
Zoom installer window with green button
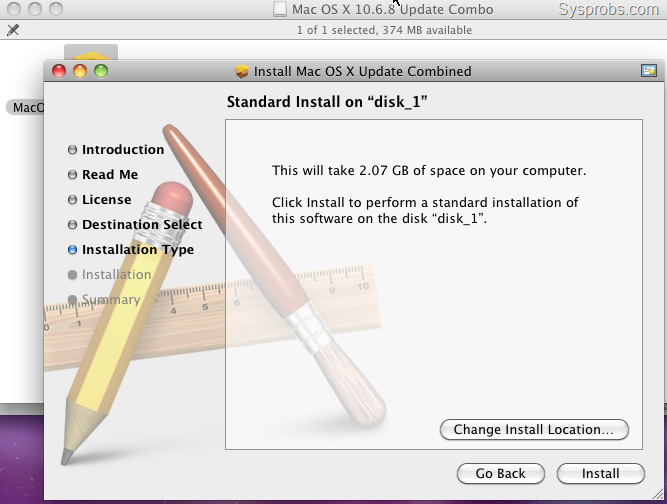coord(101,71)
